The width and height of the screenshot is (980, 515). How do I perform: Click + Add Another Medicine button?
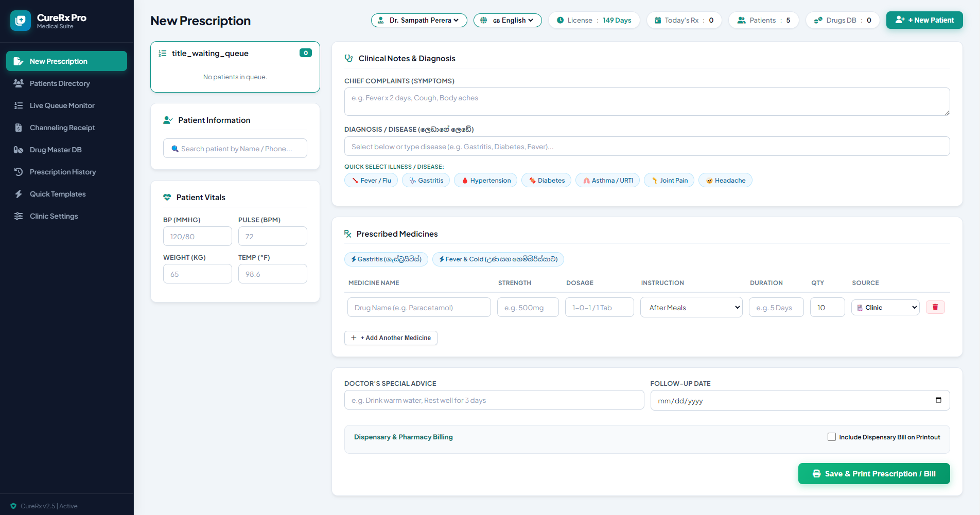(x=391, y=338)
